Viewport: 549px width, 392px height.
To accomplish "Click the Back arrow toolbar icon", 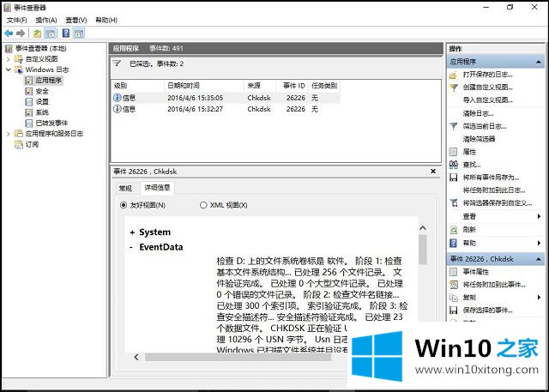I will click(x=9, y=33).
